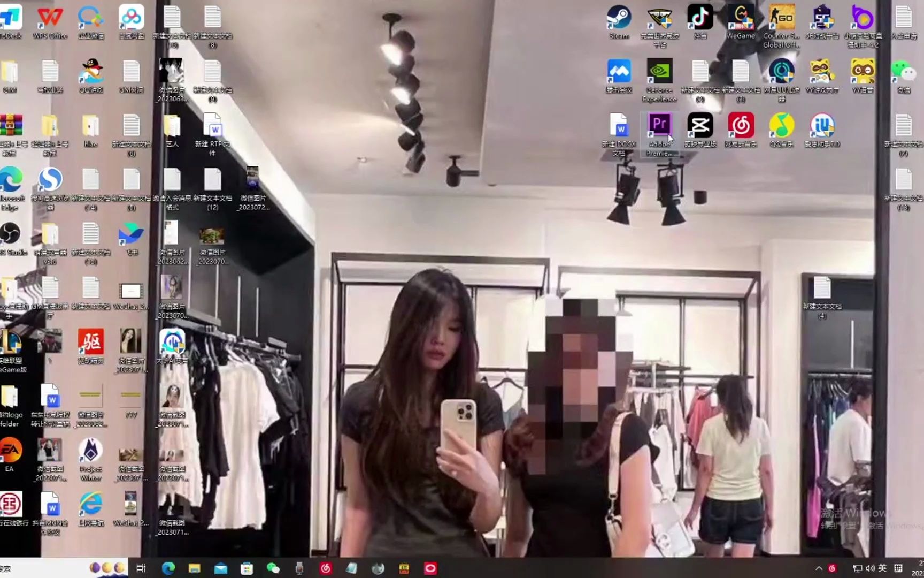The image size is (924, 578).
Task: Open the Baidu Netdisk desktop shortcut
Action: pyautogui.click(x=131, y=22)
